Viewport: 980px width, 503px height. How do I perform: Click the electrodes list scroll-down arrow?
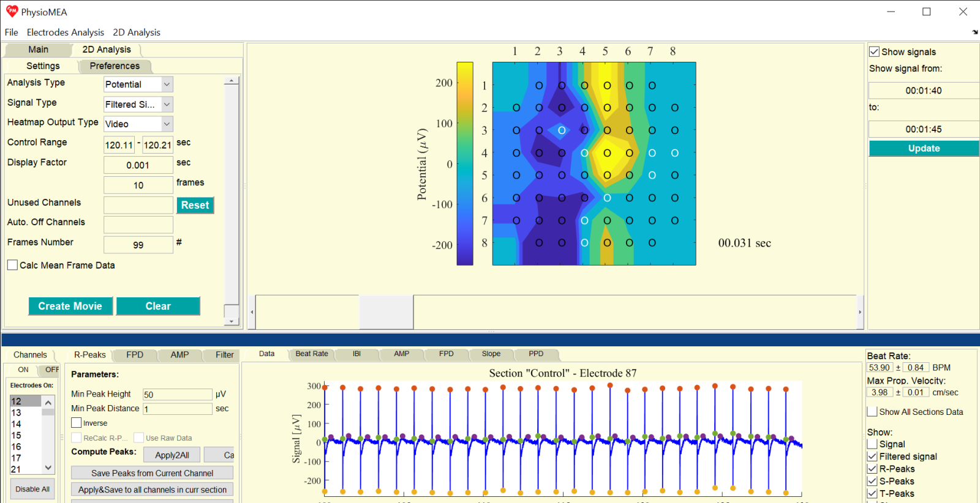(x=48, y=468)
